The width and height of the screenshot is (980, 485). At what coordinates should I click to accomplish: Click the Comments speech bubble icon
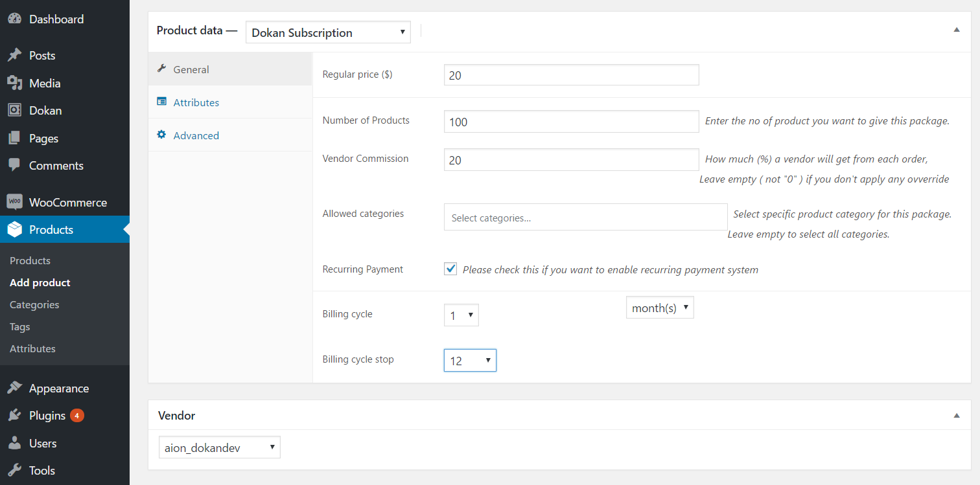(14, 165)
